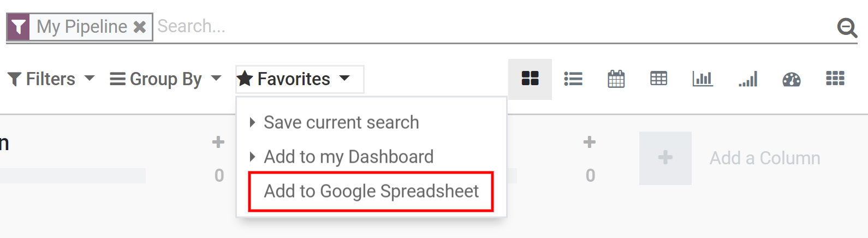Click the plus in the leftmost column header
This screenshot has height=238, width=868.
(218, 142)
